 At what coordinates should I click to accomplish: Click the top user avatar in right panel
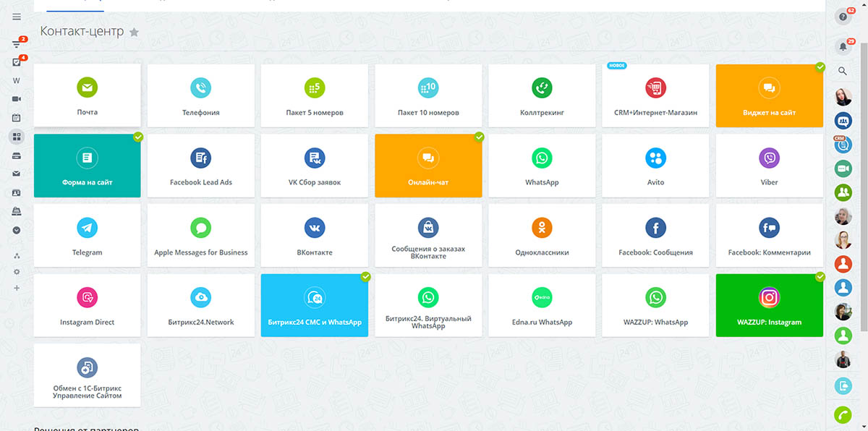[843, 97]
